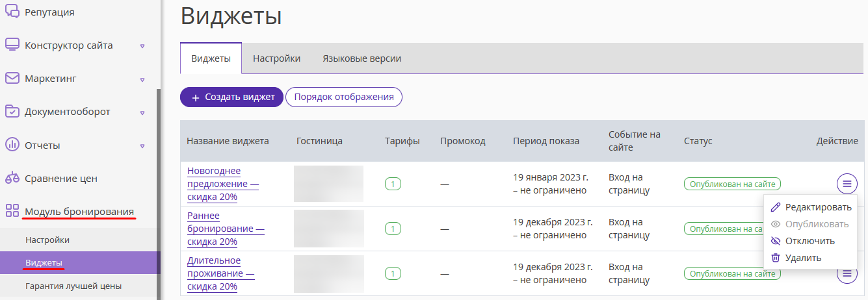
Task: Expand the Маркетинг submenu arrow
Action: [x=142, y=79]
